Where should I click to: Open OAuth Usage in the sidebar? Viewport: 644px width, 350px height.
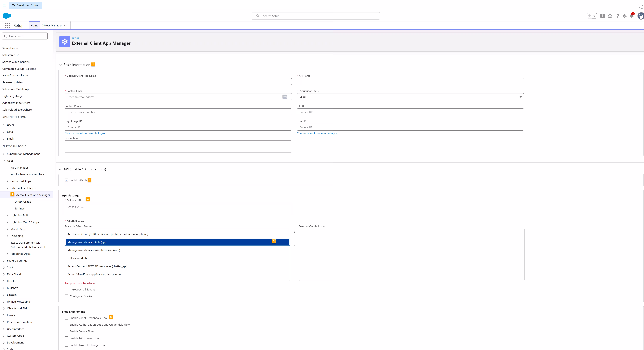[x=23, y=202]
